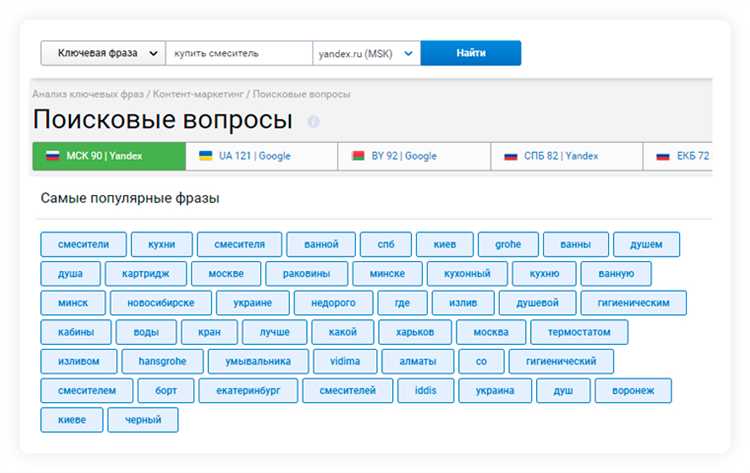The width and height of the screenshot is (750, 473).
Task: Click the info icon beside Поисковые вопросы heading
Action: (313, 121)
